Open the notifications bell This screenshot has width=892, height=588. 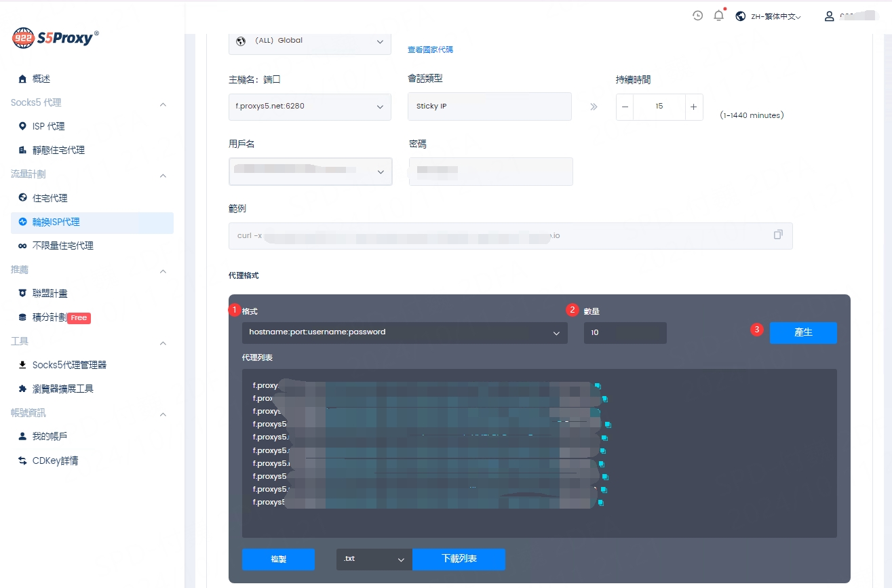[718, 16]
